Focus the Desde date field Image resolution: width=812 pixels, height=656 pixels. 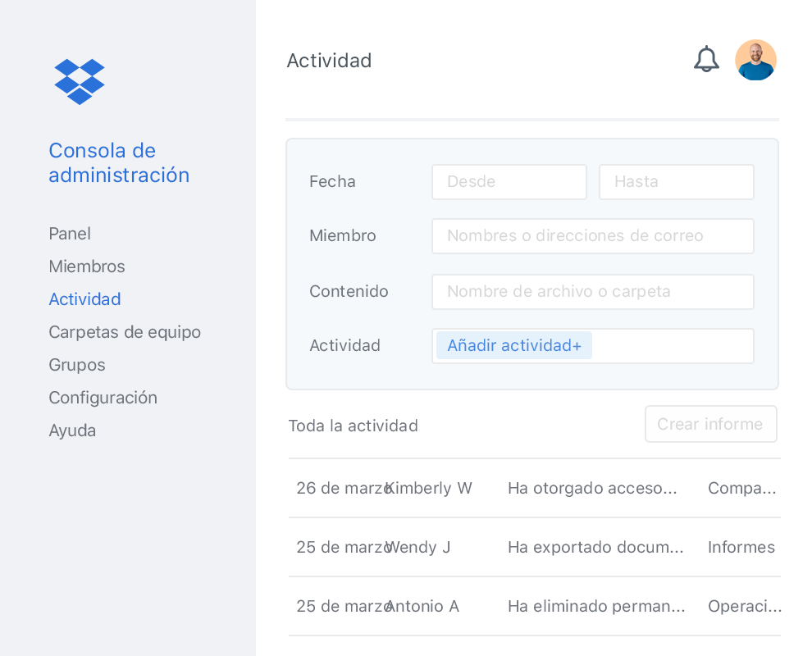tap(509, 182)
